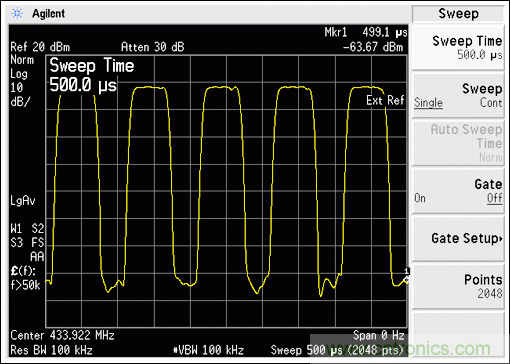510x364 pixels.
Task: Click the Agilent starburst logo icon
Action: point(17,13)
